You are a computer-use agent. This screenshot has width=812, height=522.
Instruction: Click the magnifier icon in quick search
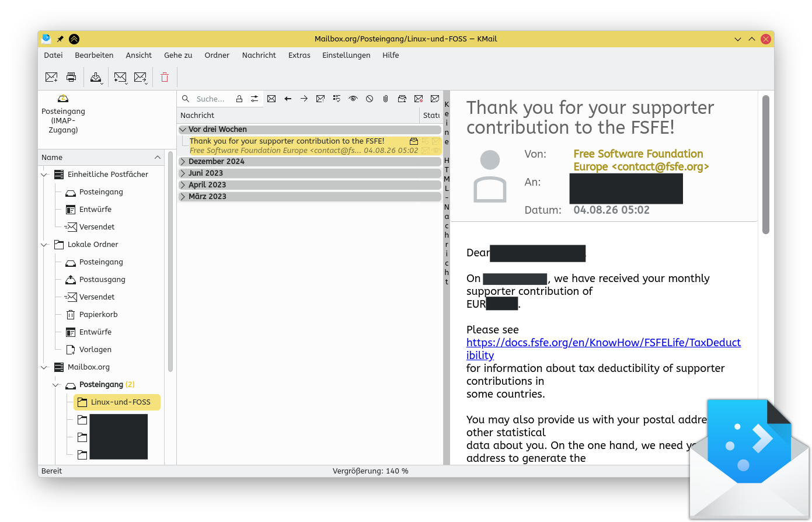[x=186, y=99]
